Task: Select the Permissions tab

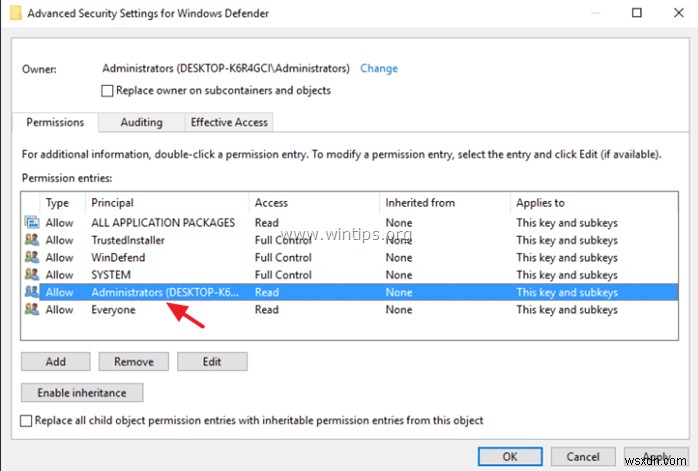Action: 55,123
